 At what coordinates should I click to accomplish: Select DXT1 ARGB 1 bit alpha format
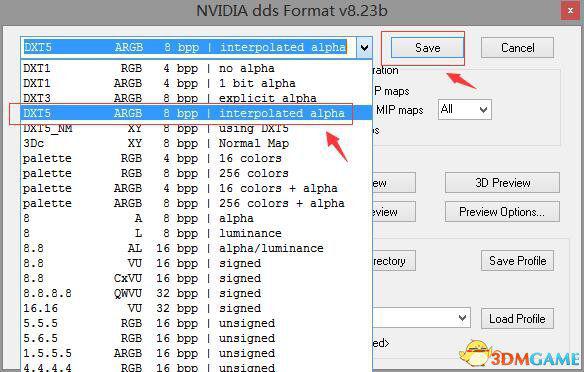click(197, 83)
